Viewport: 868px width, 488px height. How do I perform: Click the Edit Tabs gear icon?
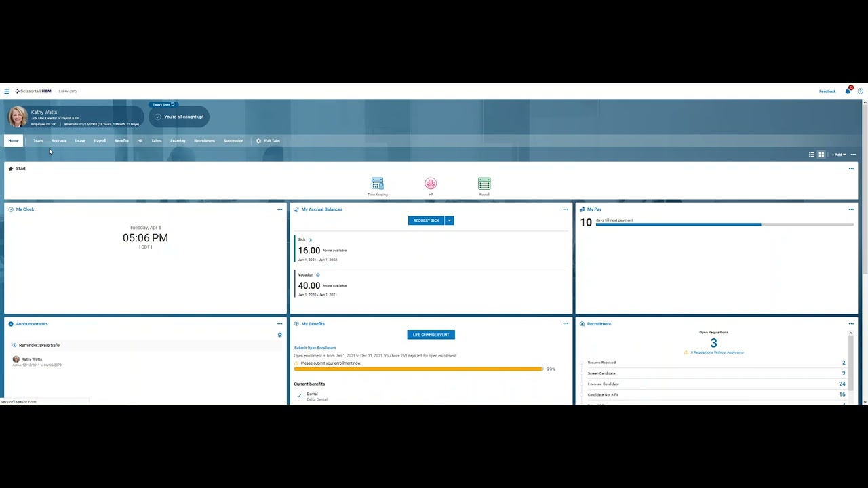(x=258, y=141)
